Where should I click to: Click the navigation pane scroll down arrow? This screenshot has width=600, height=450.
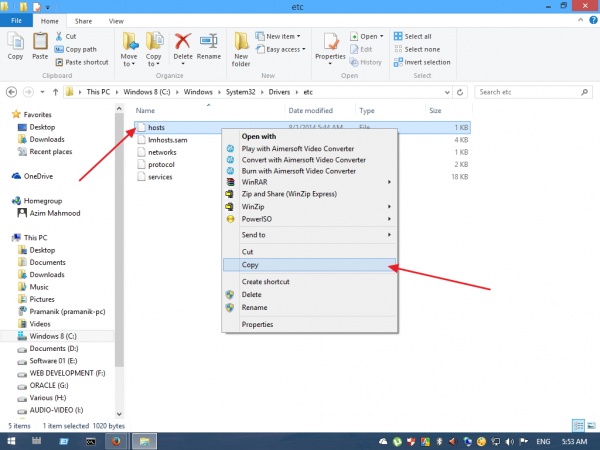tap(119, 414)
